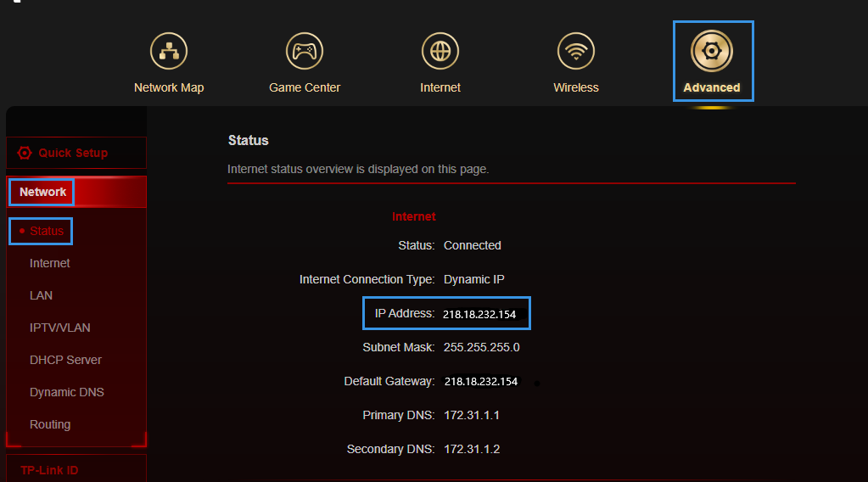Click the Default Gateway label

click(x=389, y=381)
